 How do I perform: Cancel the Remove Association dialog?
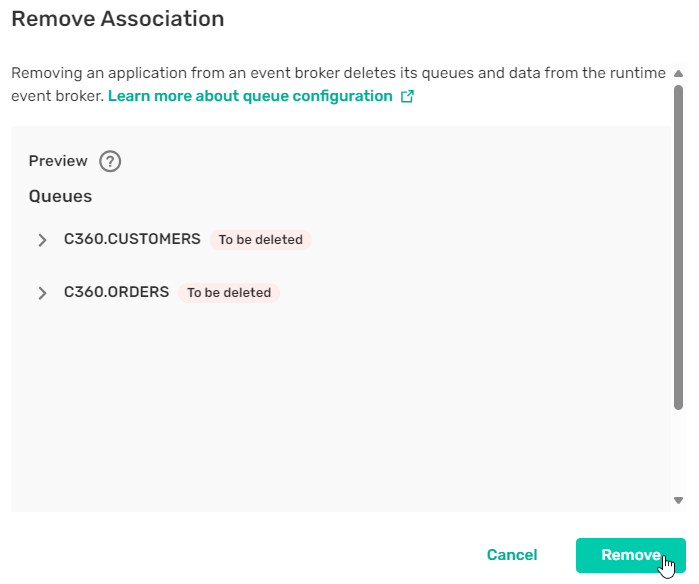pyautogui.click(x=512, y=555)
